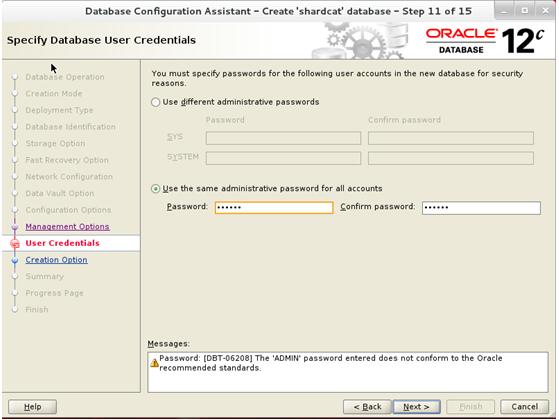
Task: Click the Configuration Options step label
Action: (x=68, y=210)
